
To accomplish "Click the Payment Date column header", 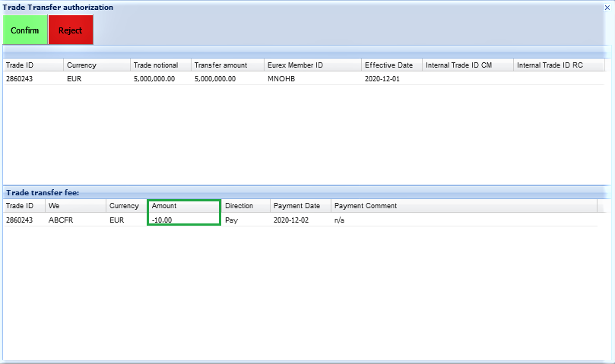I will click(x=300, y=206).
